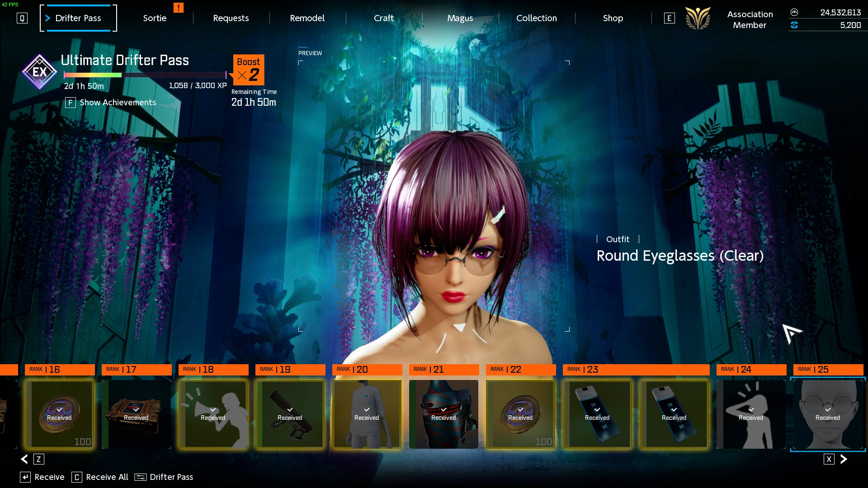Select the Rank 24 emote silhouette reward

coord(751,414)
